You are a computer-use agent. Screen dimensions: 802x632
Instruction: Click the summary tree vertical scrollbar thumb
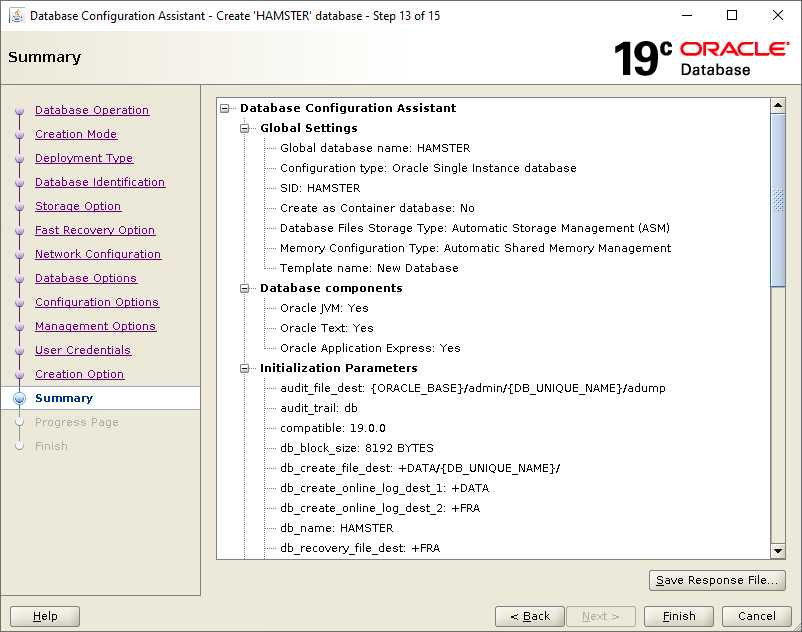click(778, 200)
